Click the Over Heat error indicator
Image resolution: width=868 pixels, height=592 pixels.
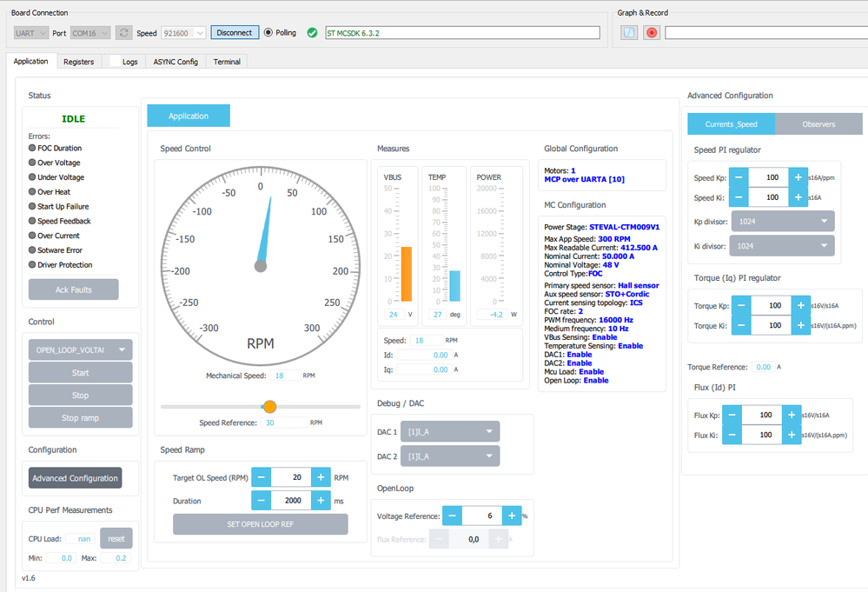(x=32, y=191)
